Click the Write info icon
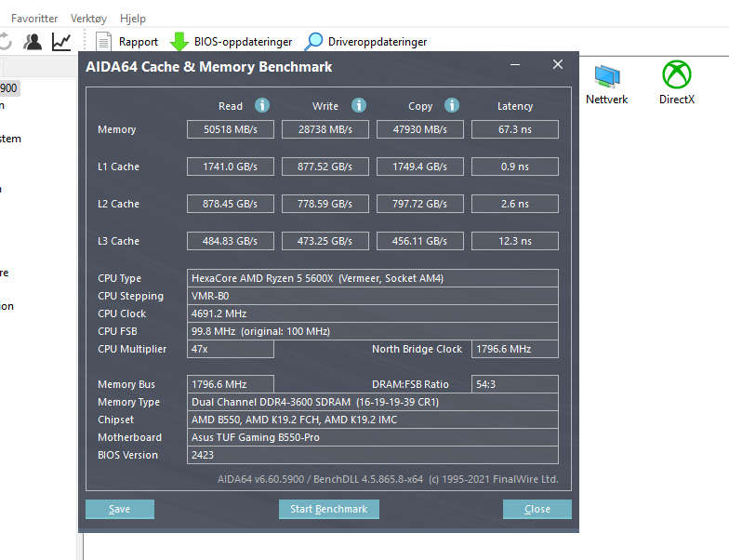This screenshot has height=560, width=729. tap(359, 105)
